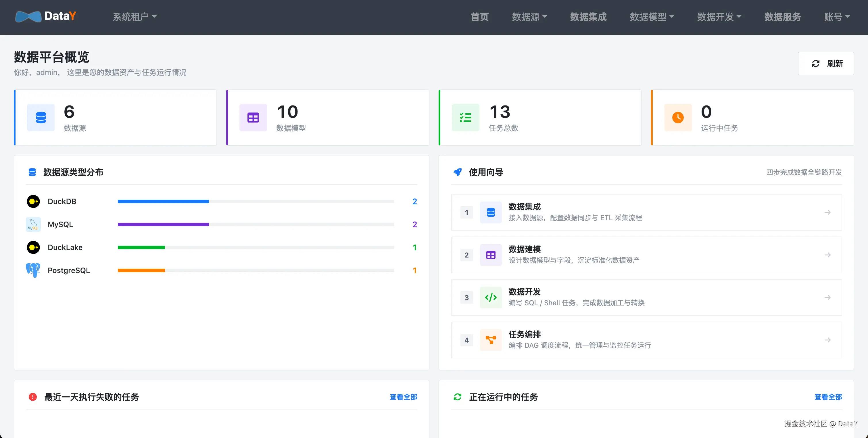868x438 pixels.
Task: Click the database icon in 数据集成 guide step
Action: (491, 212)
